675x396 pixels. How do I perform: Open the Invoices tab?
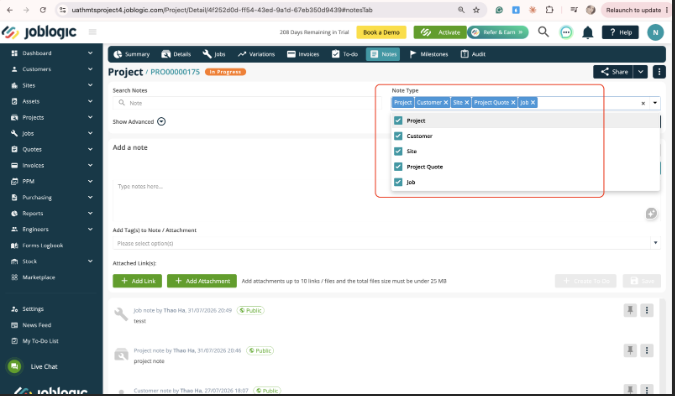click(x=303, y=54)
